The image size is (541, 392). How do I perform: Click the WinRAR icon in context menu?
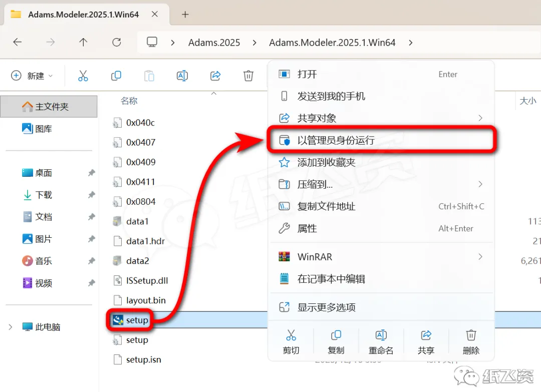click(284, 257)
